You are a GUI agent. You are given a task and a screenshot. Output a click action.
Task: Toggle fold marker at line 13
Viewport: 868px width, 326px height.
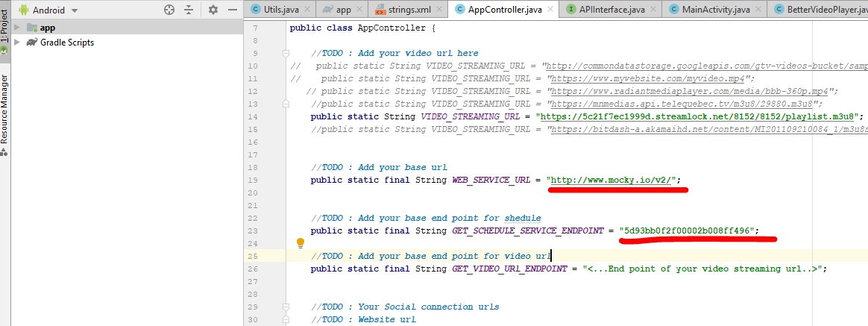click(286, 104)
